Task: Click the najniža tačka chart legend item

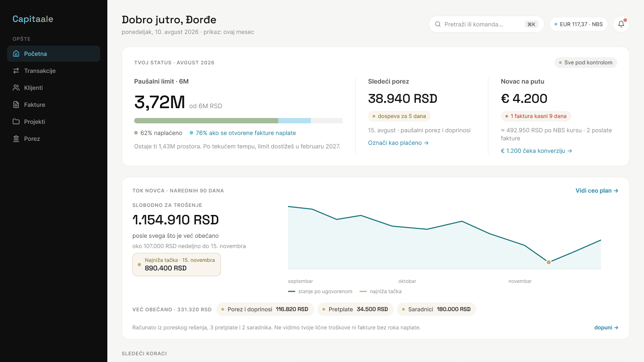Action: click(x=381, y=291)
